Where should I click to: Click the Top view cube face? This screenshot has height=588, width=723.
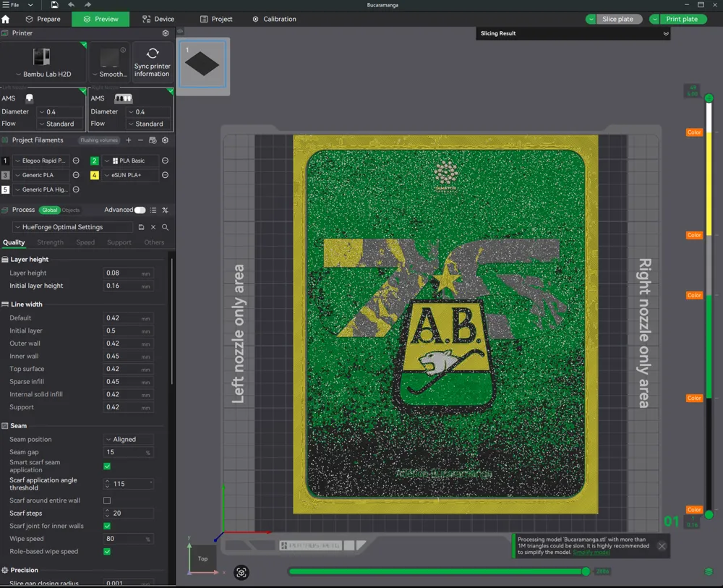pos(203,558)
